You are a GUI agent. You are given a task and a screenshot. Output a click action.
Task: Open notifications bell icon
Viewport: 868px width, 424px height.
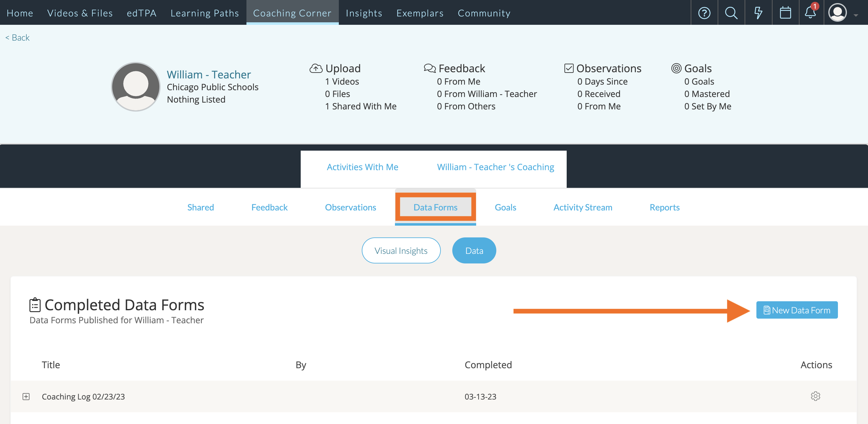(x=810, y=13)
